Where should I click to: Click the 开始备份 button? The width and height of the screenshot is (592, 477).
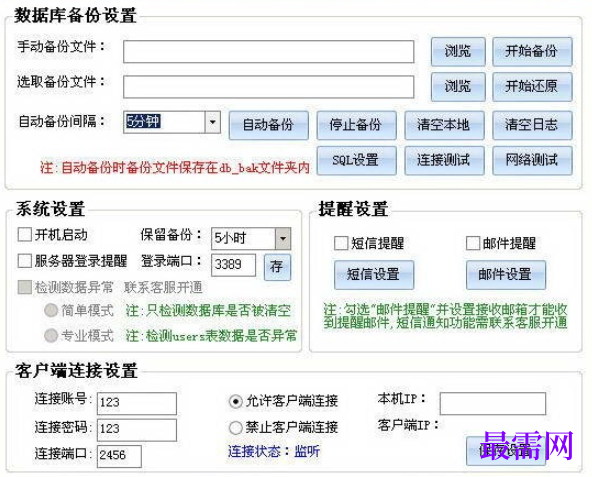pos(532,51)
